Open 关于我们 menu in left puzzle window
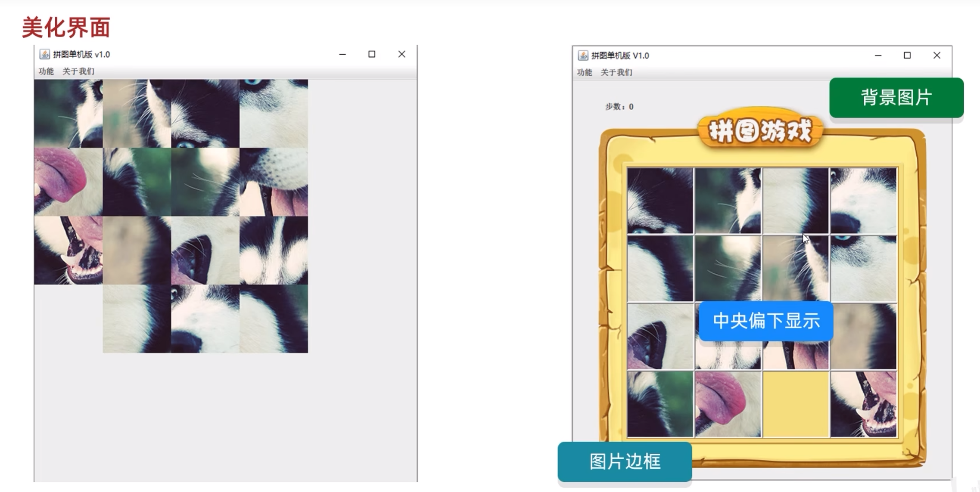 [78, 71]
